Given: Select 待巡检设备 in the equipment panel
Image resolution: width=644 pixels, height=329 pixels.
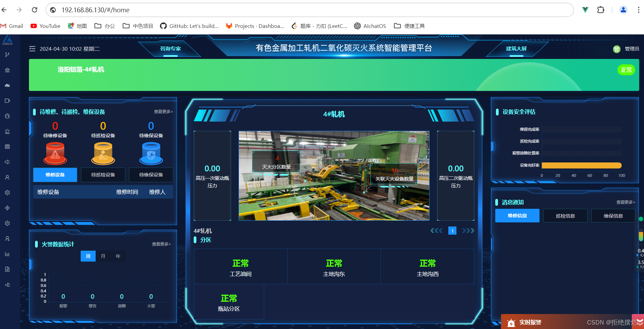Looking at the screenshot, I should click(x=103, y=175).
